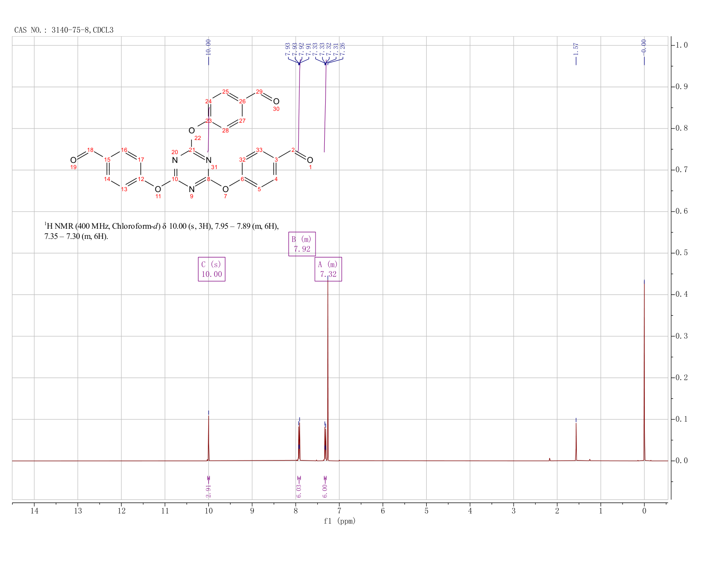Select oxygen atom numbered 1 in the structure
Image resolution: width=728 pixels, height=563 pixels.
pyautogui.click(x=310, y=160)
